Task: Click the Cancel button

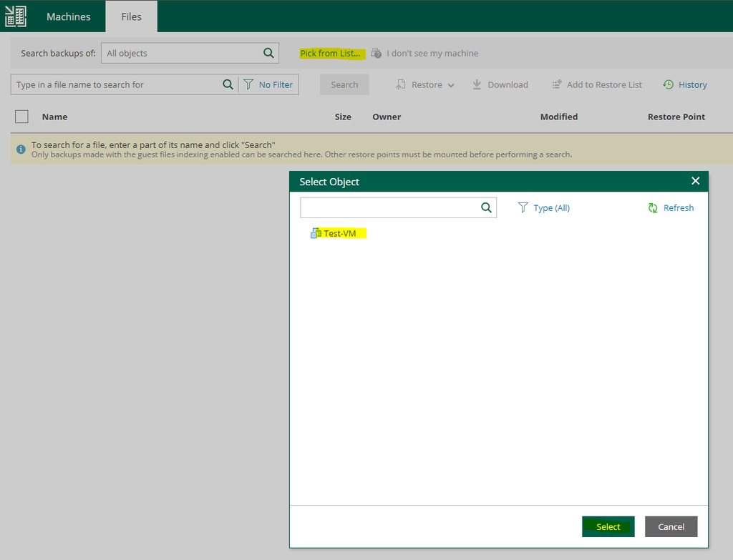Action: [x=671, y=526]
